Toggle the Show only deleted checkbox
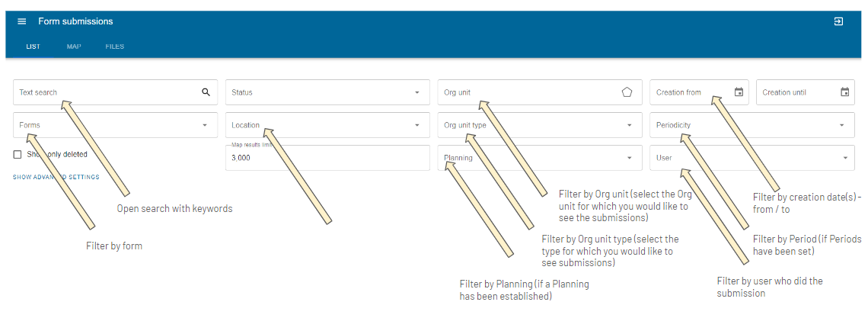 [18, 155]
